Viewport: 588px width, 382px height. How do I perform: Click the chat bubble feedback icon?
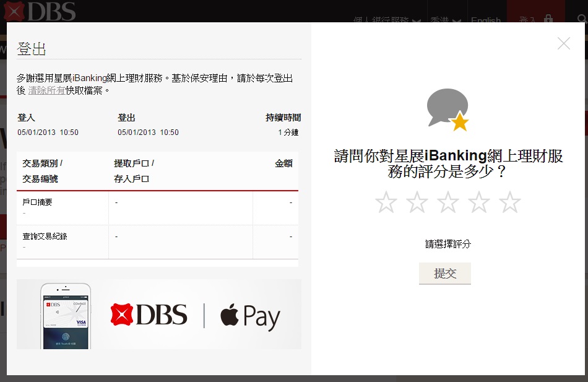point(447,108)
